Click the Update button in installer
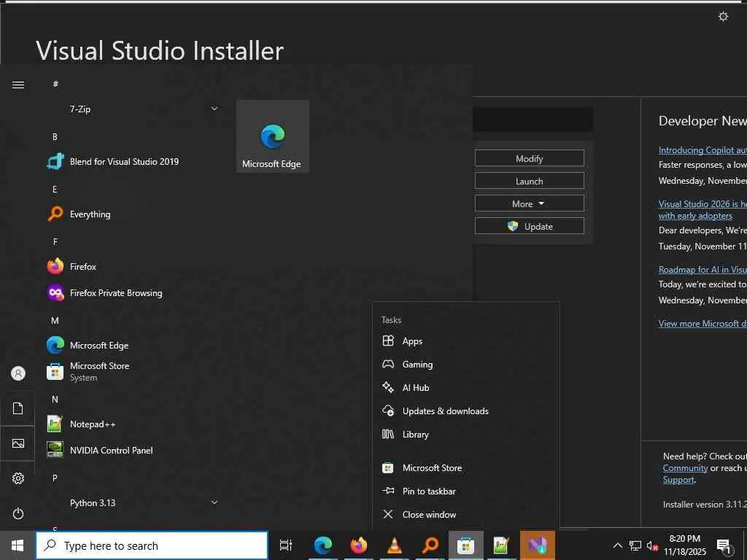 coord(530,226)
